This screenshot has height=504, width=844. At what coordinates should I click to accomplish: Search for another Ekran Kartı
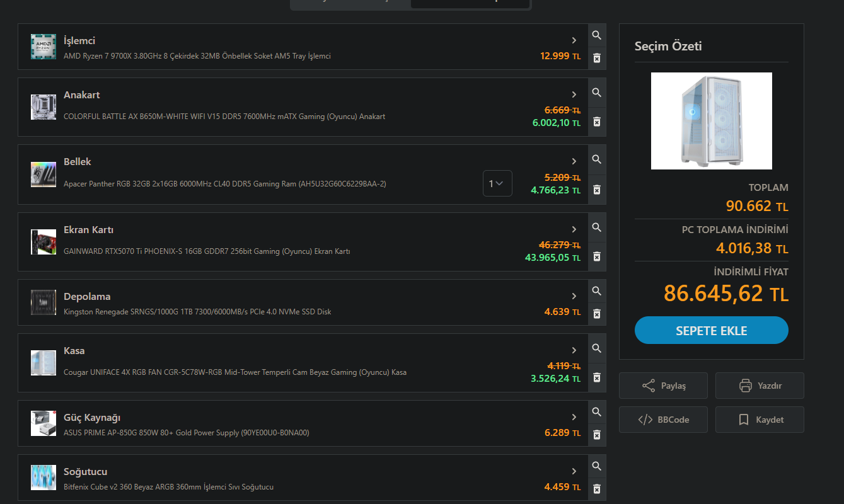596,227
